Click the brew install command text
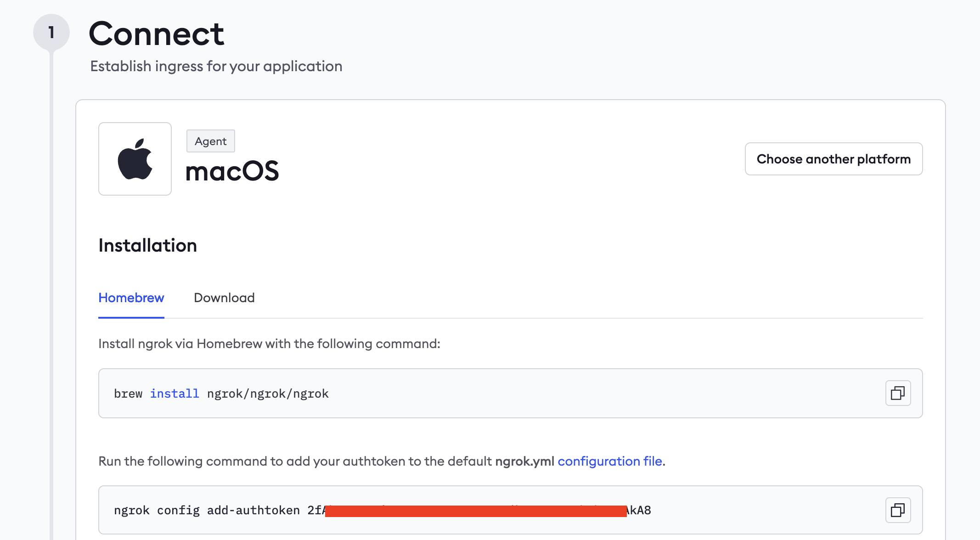Image resolution: width=980 pixels, height=540 pixels. pos(221,394)
